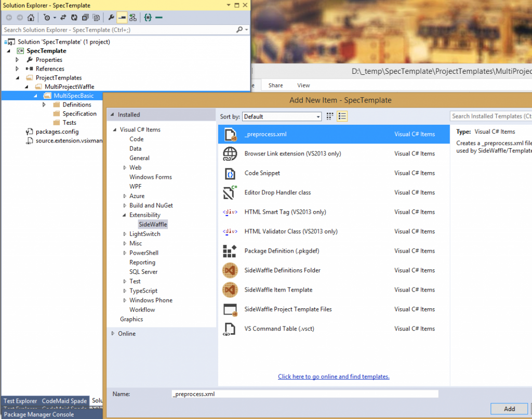Refresh the Solution Explorer tree

[74, 17]
